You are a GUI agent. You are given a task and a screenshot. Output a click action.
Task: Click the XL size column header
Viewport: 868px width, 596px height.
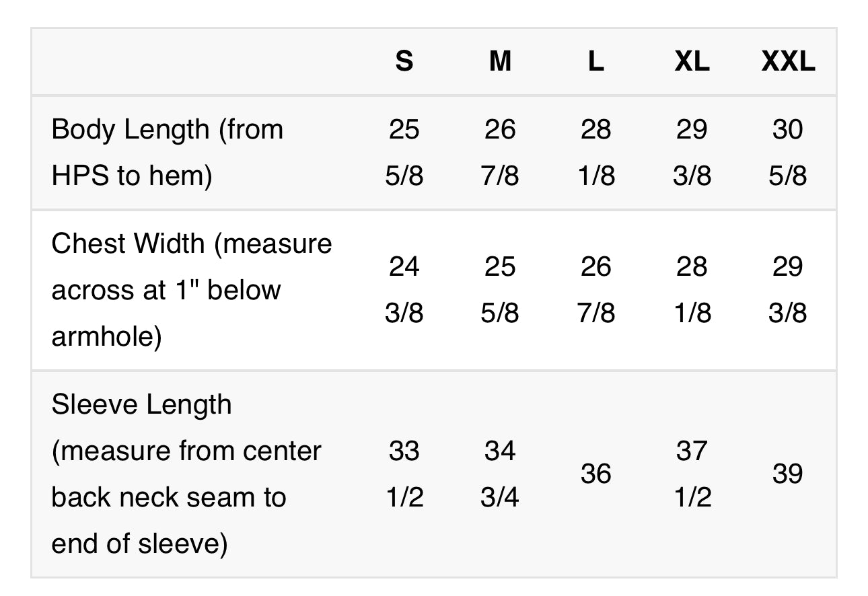click(692, 62)
